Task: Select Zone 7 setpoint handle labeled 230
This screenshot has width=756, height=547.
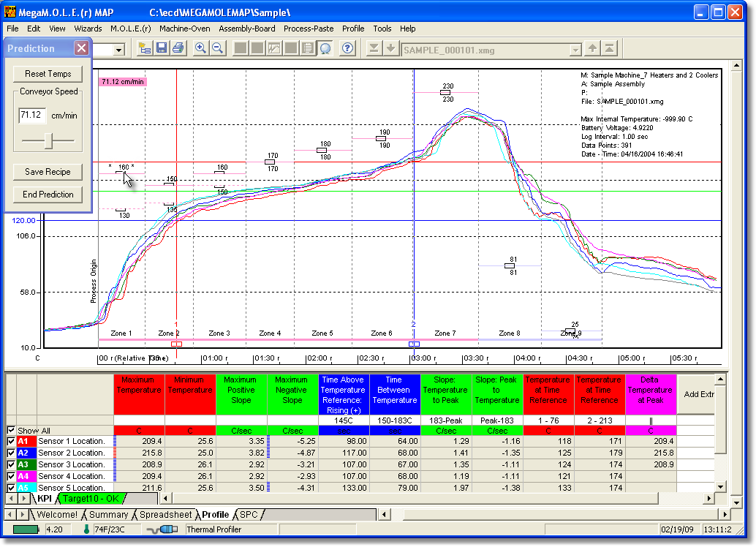Action: coord(445,92)
